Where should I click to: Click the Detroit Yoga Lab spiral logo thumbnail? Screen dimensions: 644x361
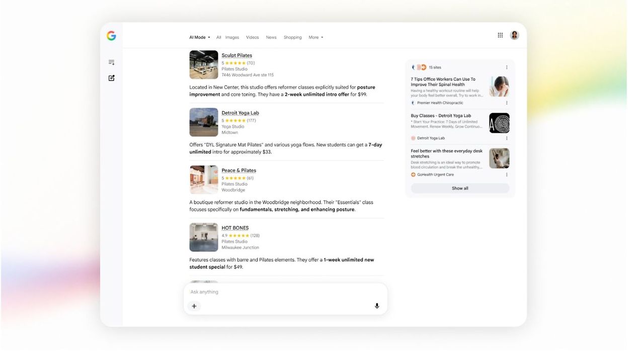pos(499,123)
